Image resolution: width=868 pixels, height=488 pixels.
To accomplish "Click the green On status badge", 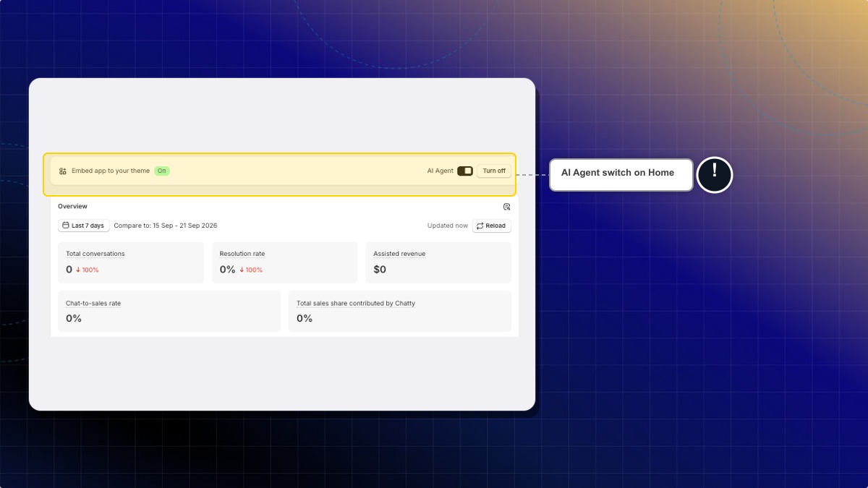I will [162, 171].
